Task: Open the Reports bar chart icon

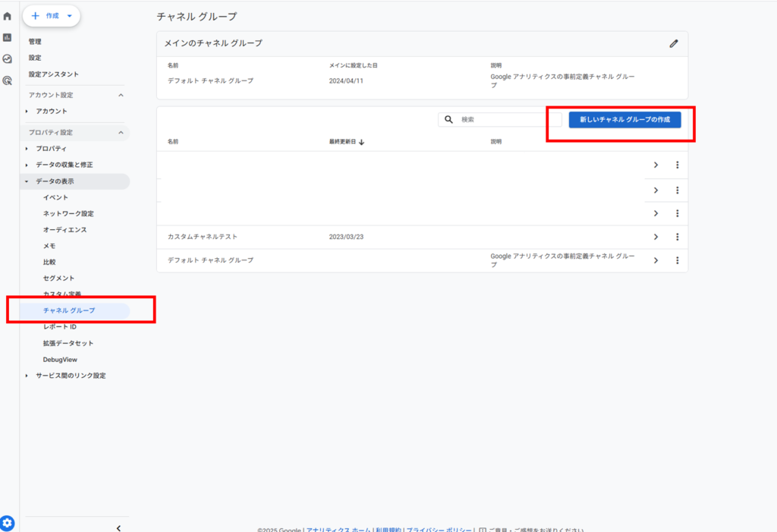Action: 8,37
